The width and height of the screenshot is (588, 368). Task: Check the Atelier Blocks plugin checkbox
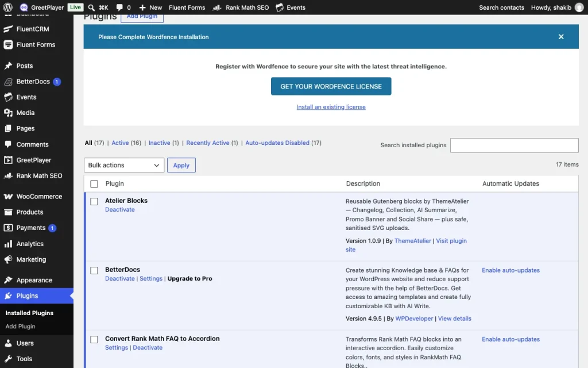(x=94, y=202)
